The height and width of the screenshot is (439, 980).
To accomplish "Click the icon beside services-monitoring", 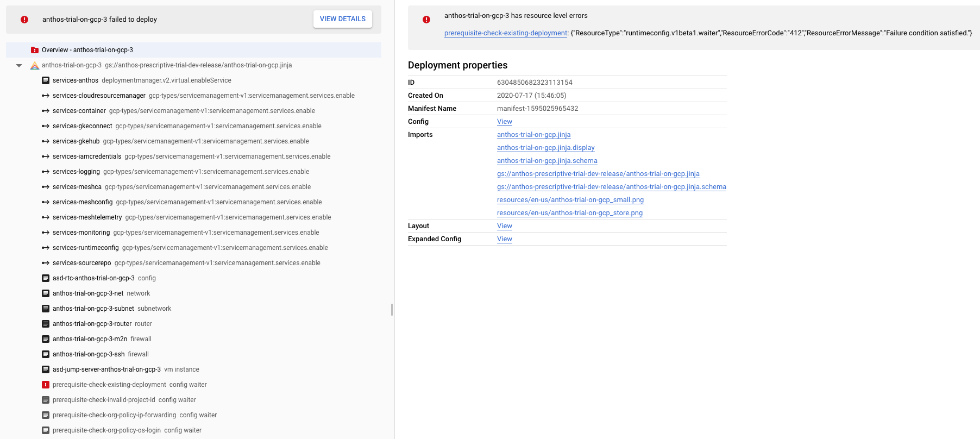I will (x=46, y=233).
